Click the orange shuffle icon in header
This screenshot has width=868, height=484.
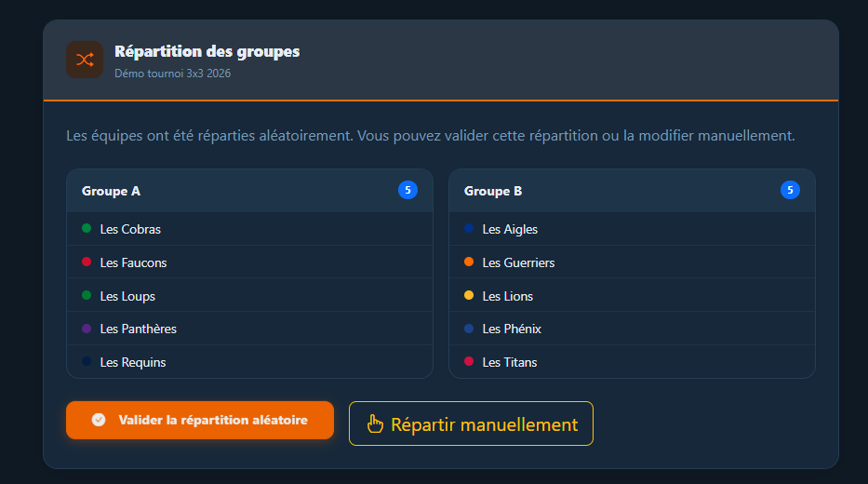(x=85, y=60)
